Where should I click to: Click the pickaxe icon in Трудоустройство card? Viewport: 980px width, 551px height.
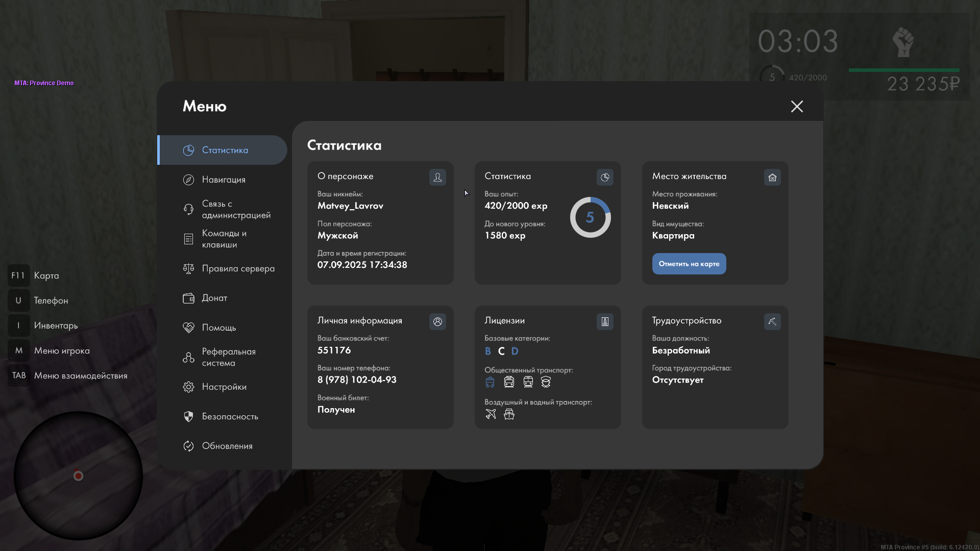(x=772, y=321)
